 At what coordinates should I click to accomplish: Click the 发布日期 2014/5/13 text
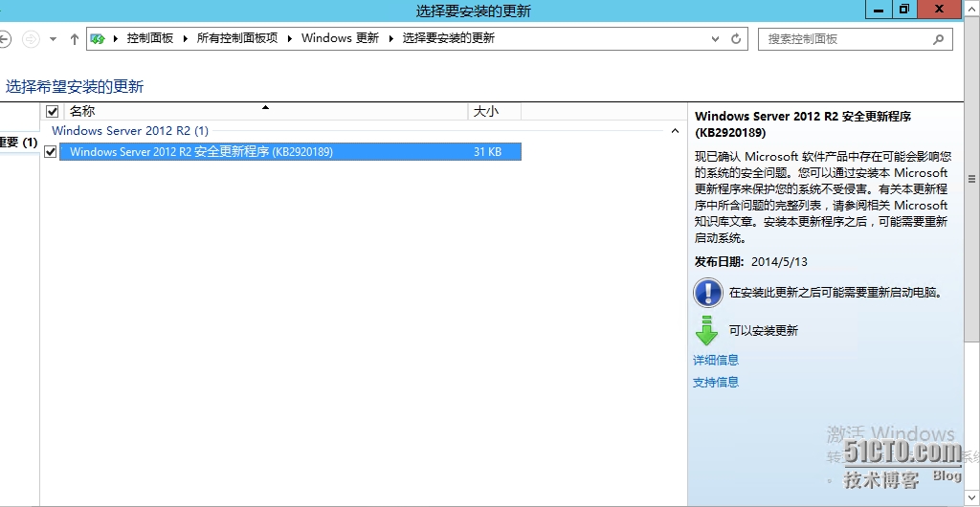[751, 261]
